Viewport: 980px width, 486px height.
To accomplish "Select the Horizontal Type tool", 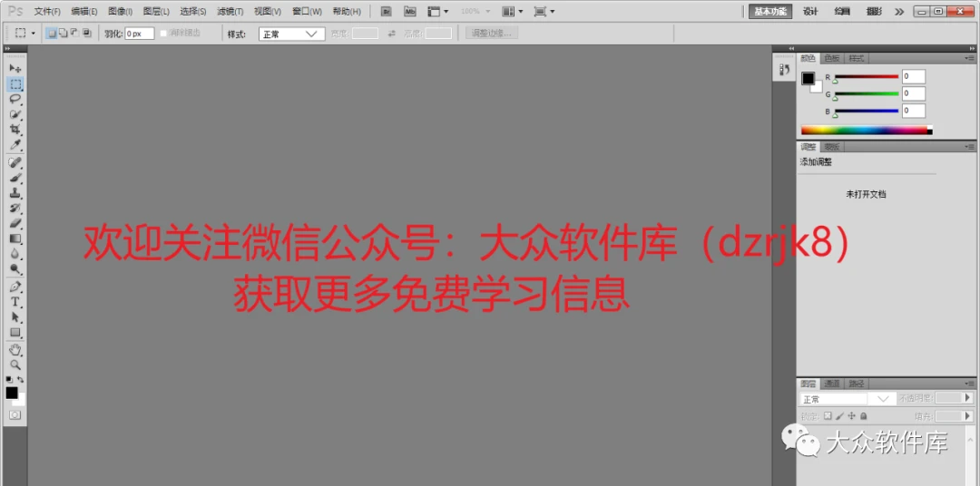I will pyautogui.click(x=15, y=302).
